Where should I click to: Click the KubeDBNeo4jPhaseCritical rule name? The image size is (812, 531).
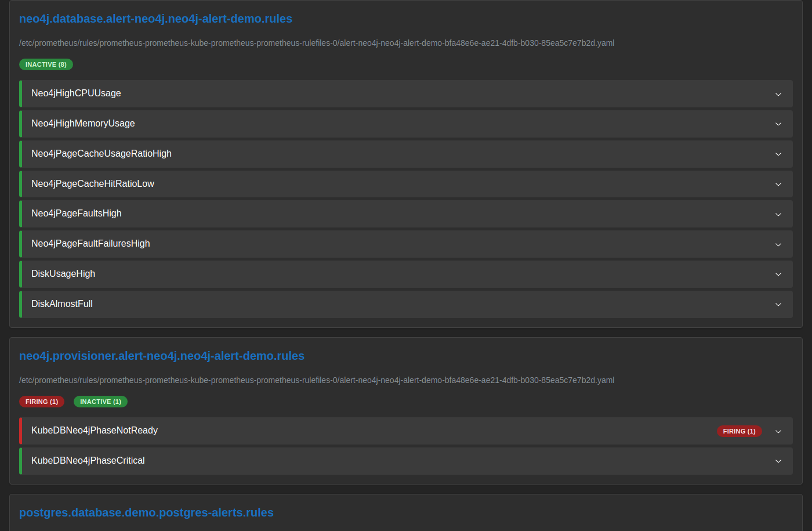point(88,461)
